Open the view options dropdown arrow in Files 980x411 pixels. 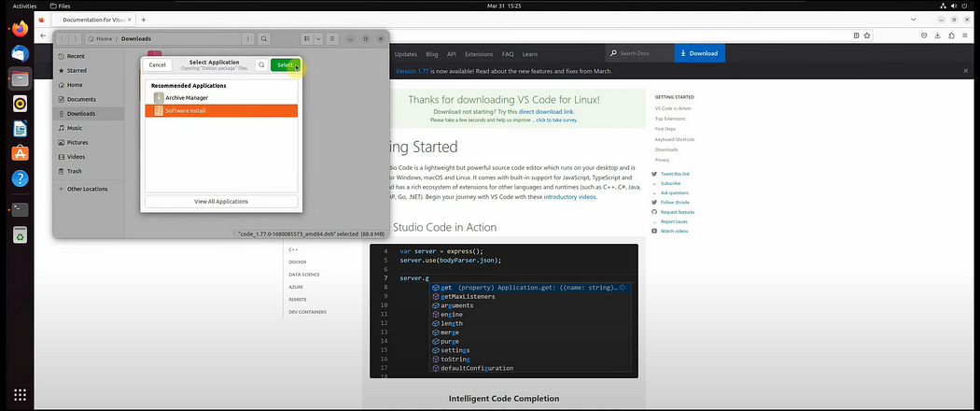pyautogui.click(x=319, y=39)
